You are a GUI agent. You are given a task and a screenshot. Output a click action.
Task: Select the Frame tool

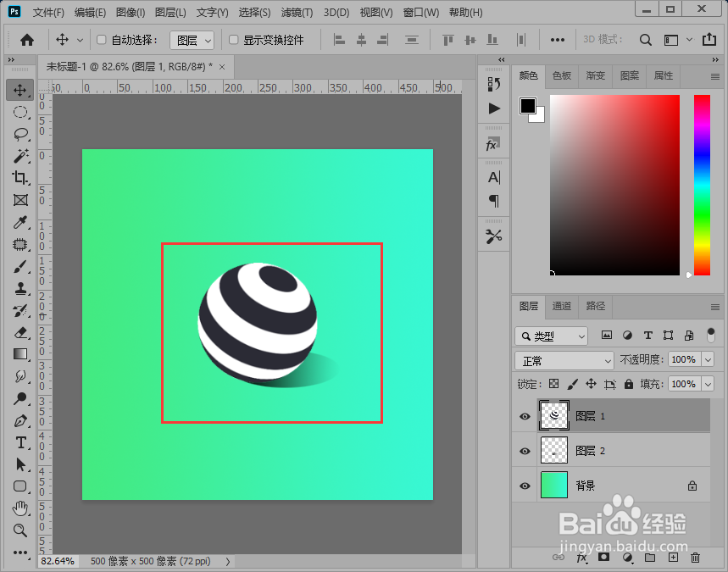coord(20,200)
